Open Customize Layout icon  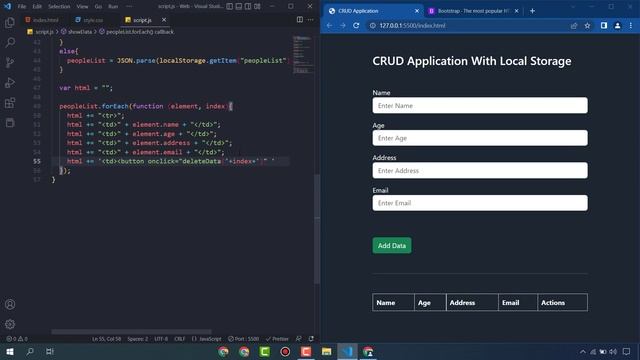257,7
